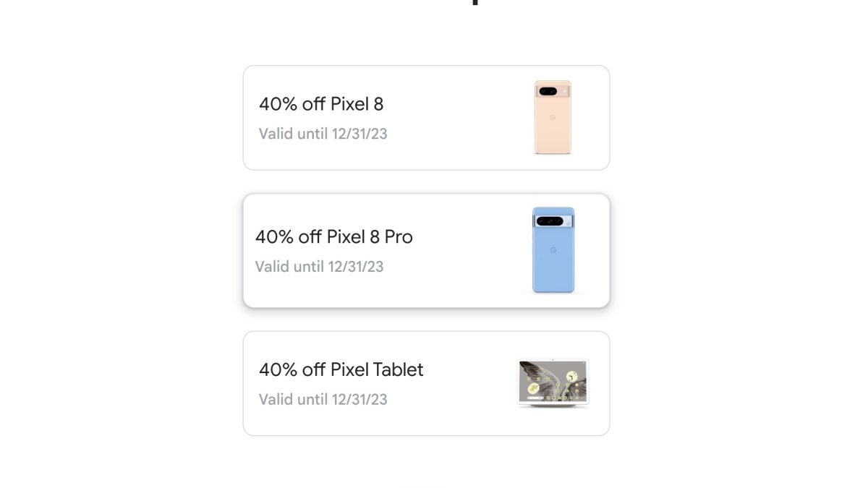868x488 pixels.
Task: Click the Google G logo on the blue phone
Action: 553,250
